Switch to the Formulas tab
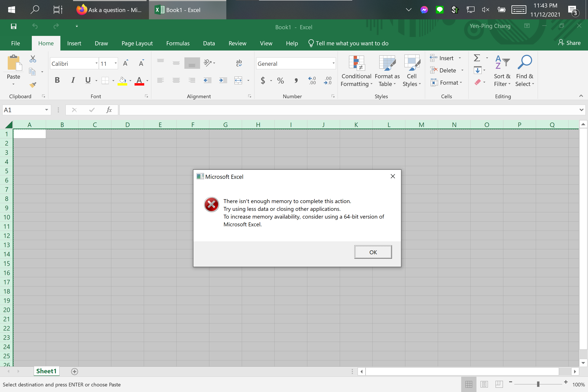This screenshot has height=392, width=588. point(178,43)
